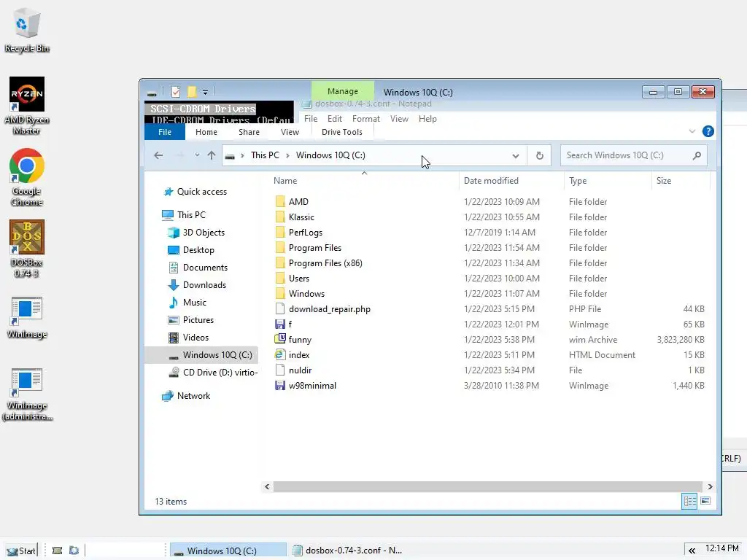Click the horizontal scrollbar track

[x=488, y=486]
